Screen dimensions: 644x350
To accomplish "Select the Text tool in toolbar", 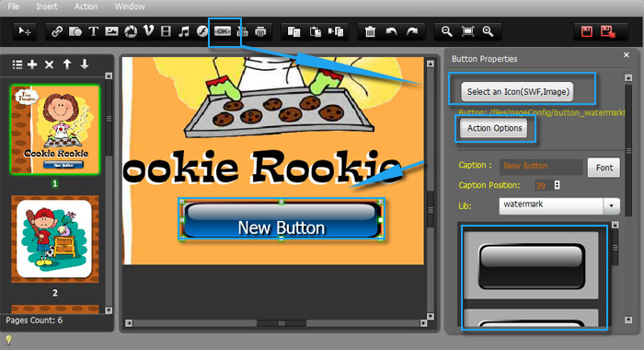I will click(x=94, y=31).
